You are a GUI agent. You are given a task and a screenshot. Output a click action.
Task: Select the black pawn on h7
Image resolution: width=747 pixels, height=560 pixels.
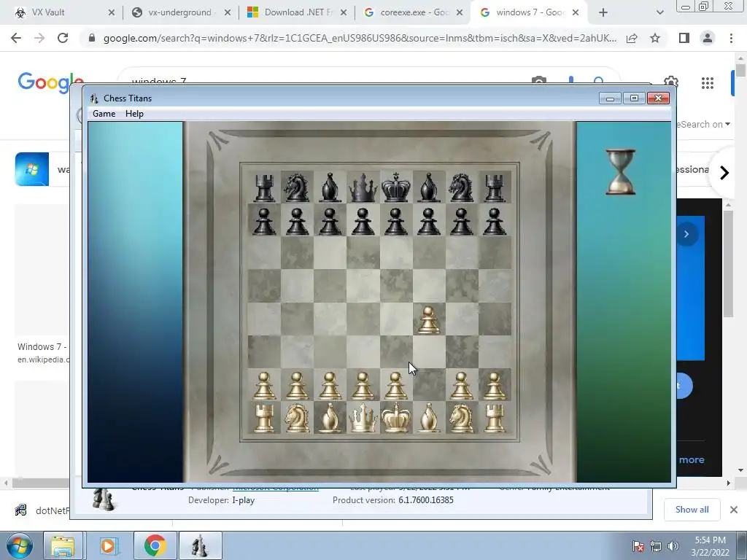click(495, 222)
